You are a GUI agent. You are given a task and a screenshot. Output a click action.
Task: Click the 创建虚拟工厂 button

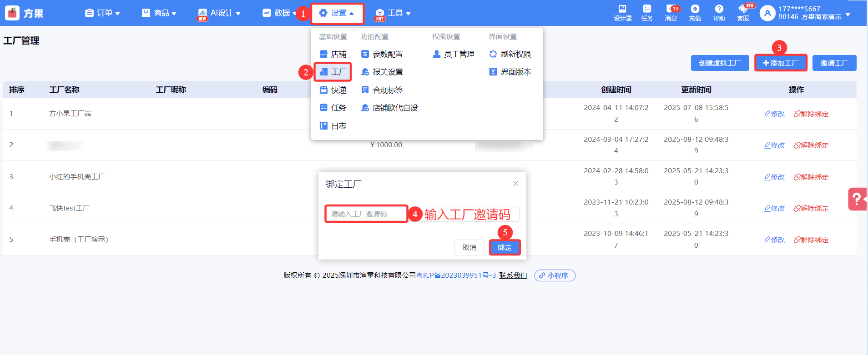click(x=720, y=63)
